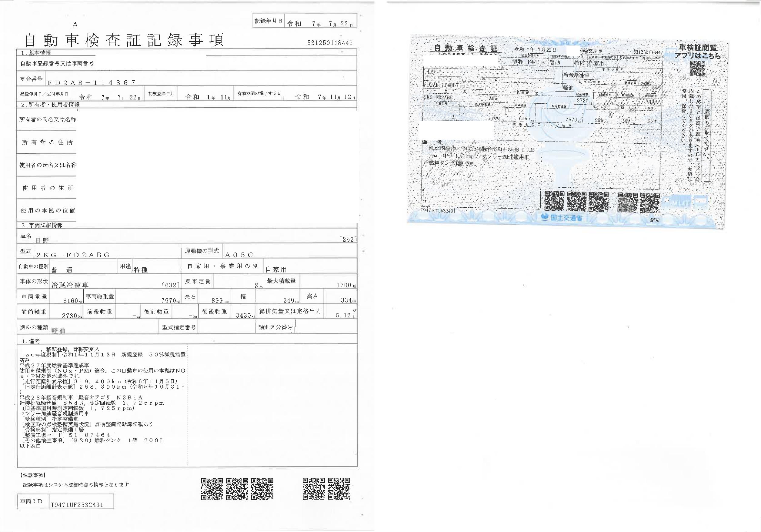The image size is (761, 532).
Task: Select the 後後軸重 label
Action: click(215, 312)
